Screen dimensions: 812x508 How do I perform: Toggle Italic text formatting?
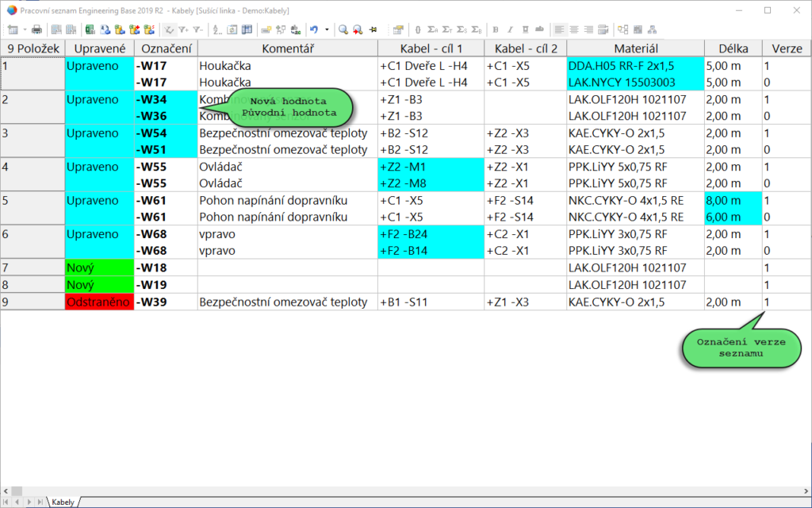click(x=511, y=29)
